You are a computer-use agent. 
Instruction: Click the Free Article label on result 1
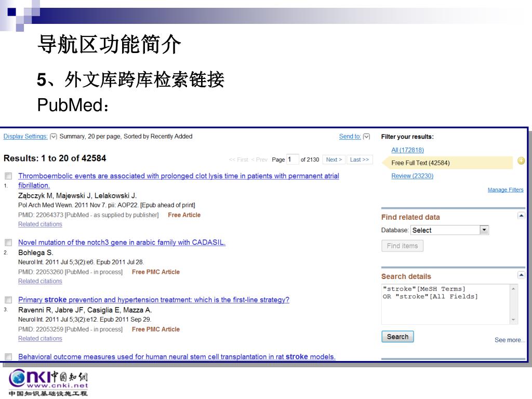click(x=184, y=215)
